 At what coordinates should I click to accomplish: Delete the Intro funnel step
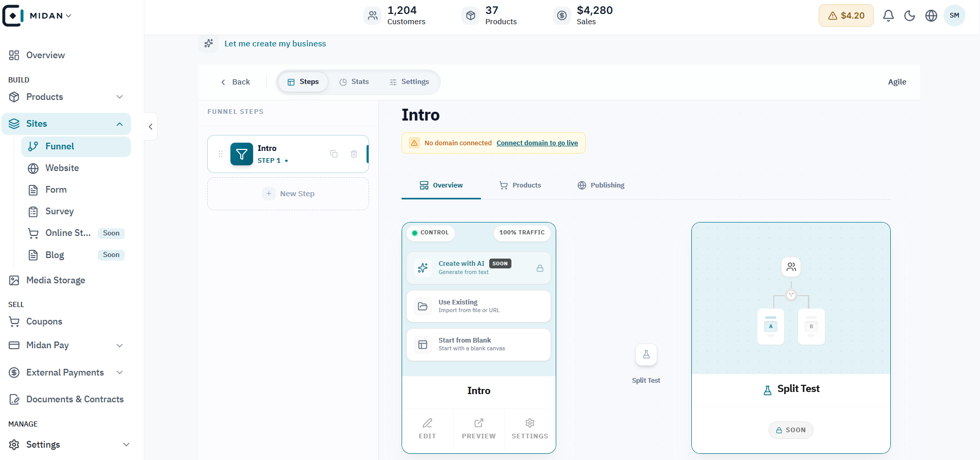(x=354, y=154)
